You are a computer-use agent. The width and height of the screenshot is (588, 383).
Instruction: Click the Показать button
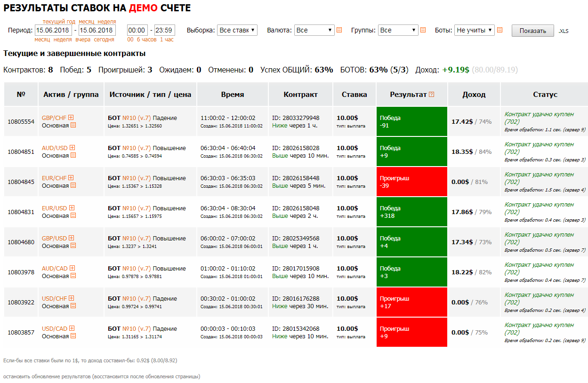pos(533,31)
